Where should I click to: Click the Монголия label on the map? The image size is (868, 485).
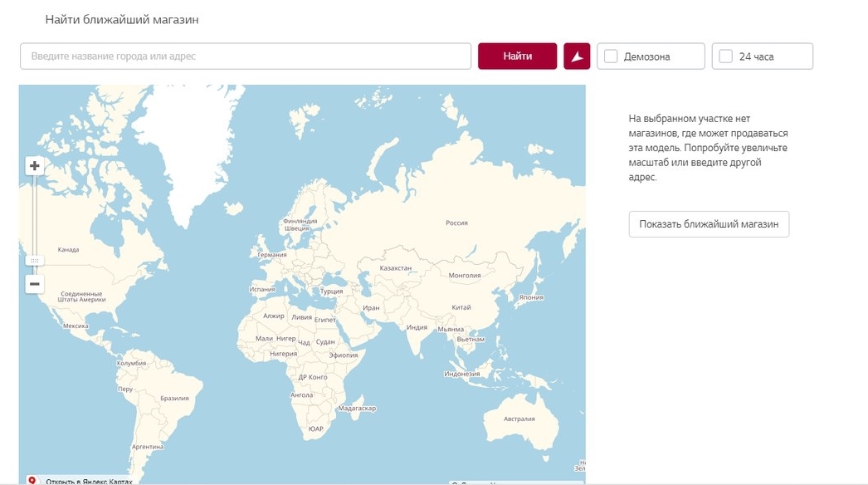click(465, 275)
